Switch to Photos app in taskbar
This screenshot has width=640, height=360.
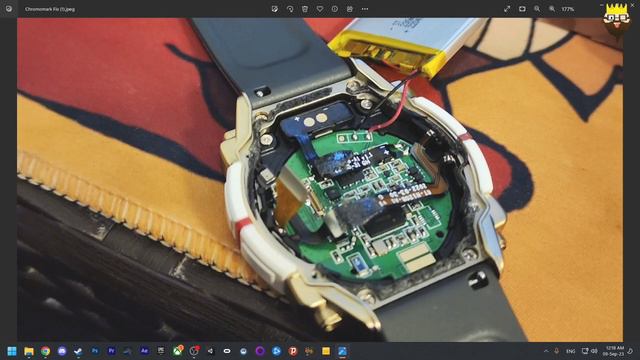tap(342, 351)
